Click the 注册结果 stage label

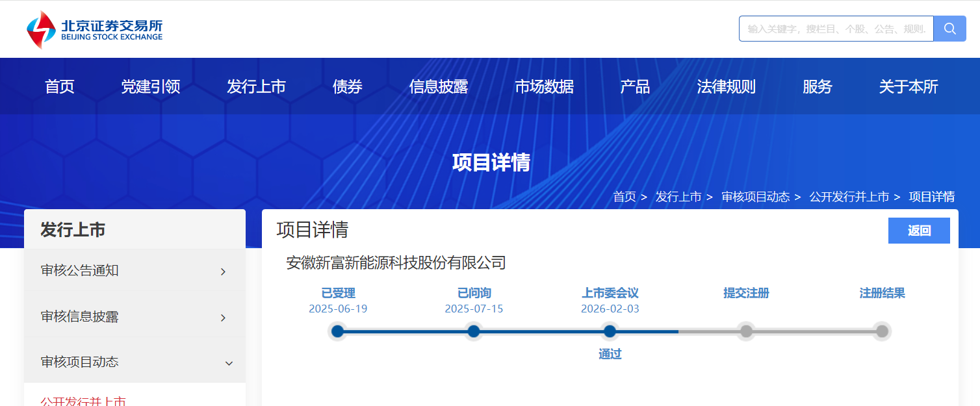click(882, 293)
